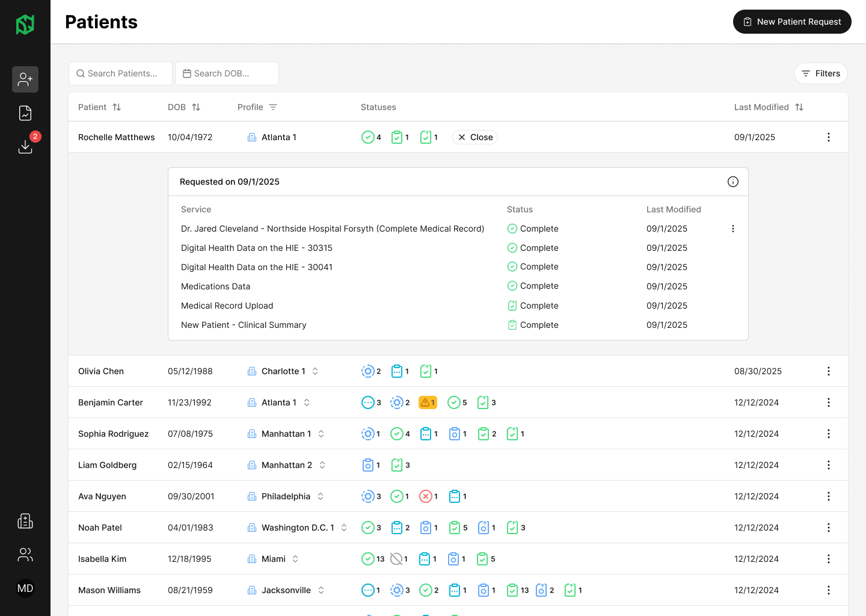Open the actions menu for Sophia Rodriguez row
The width and height of the screenshot is (866, 616).
click(829, 433)
